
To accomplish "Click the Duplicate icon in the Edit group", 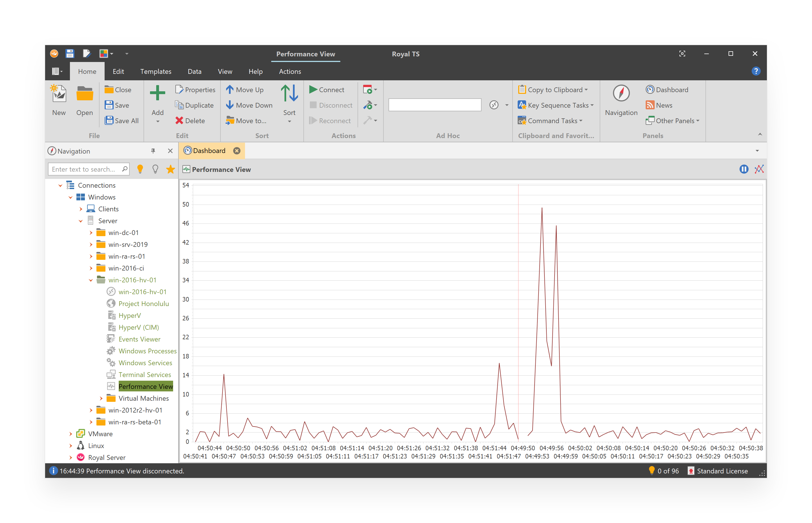I will [179, 105].
